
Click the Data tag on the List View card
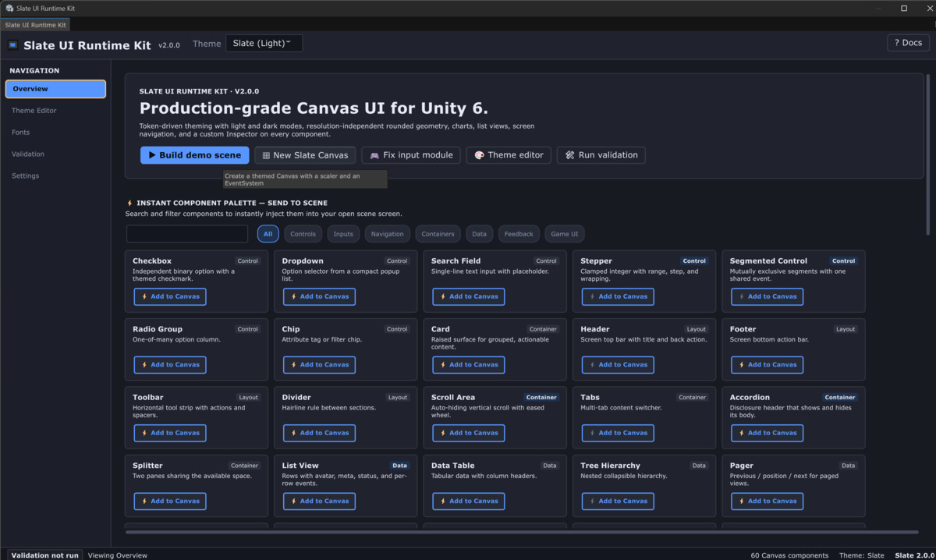click(x=399, y=466)
